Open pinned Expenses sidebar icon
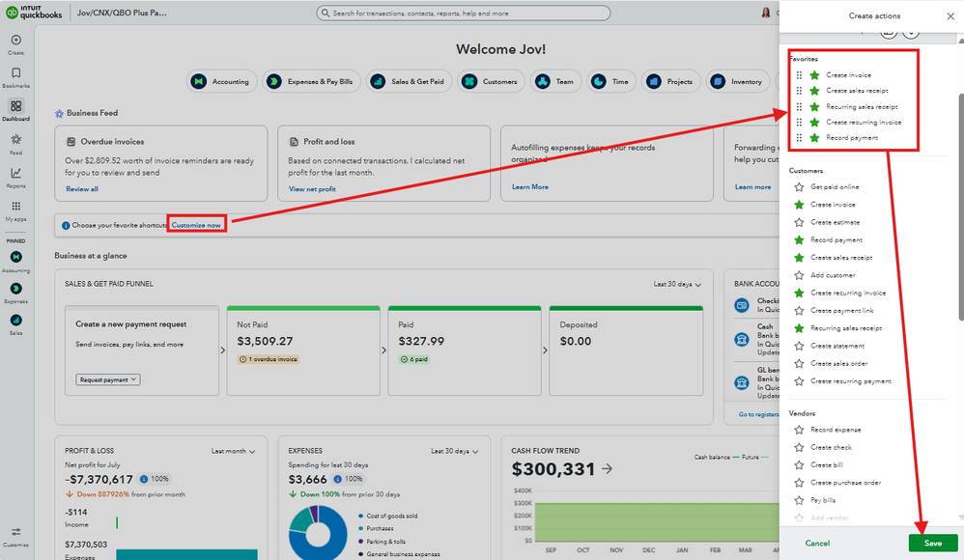 pos(16,289)
